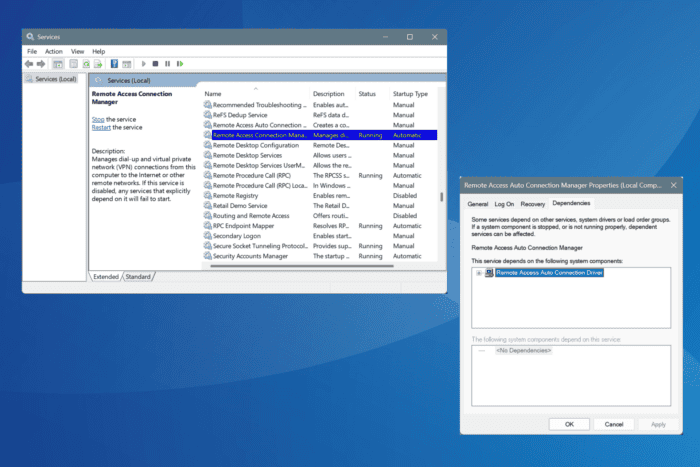Click the Restart Service toolbar icon
This screenshot has width=700, height=467.
(180, 64)
